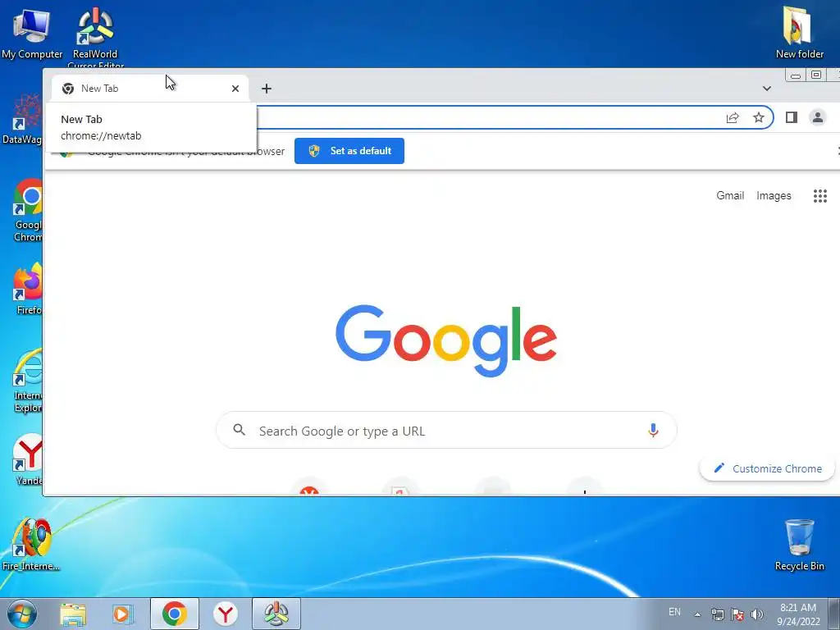Show hidden system tray icons
This screenshot has width=840, height=630.
coord(697,614)
